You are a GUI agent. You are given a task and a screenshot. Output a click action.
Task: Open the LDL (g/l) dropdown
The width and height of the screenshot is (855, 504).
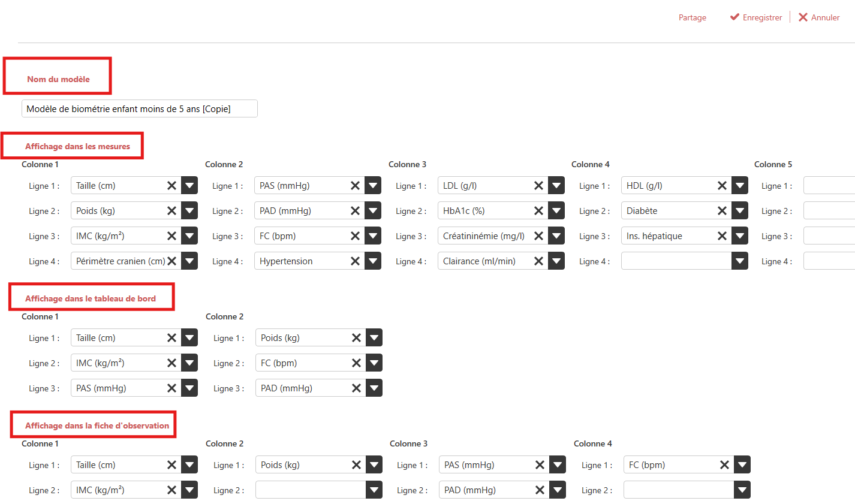pos(556,186)
